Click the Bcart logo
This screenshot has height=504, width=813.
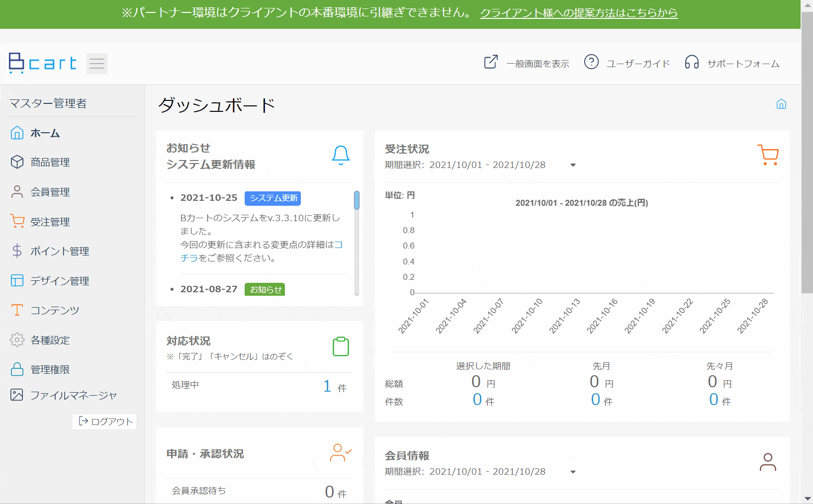[43, 63]
